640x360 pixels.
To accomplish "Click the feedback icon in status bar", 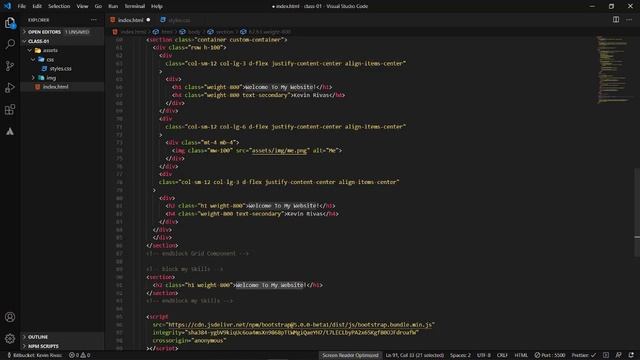I will point(619,355).
